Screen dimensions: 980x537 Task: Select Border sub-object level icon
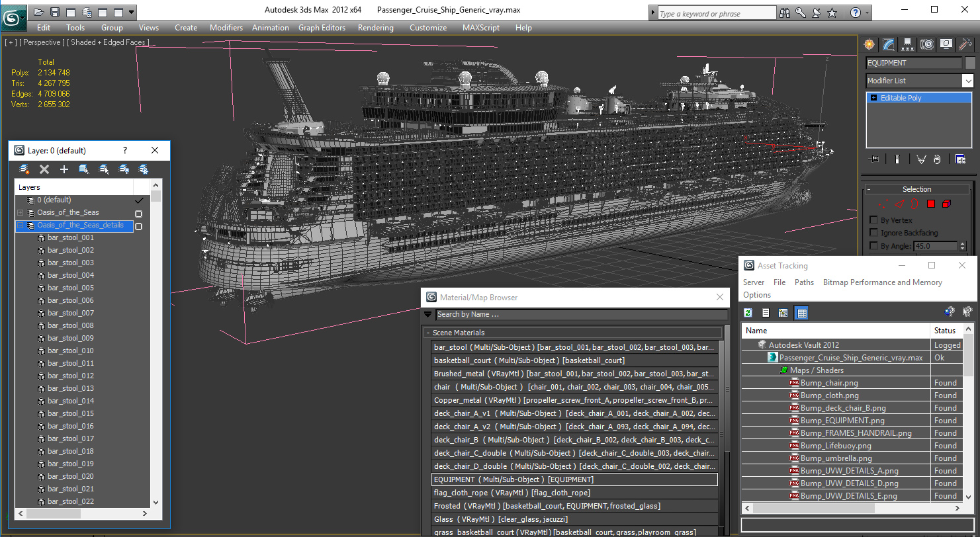(915, 204)
